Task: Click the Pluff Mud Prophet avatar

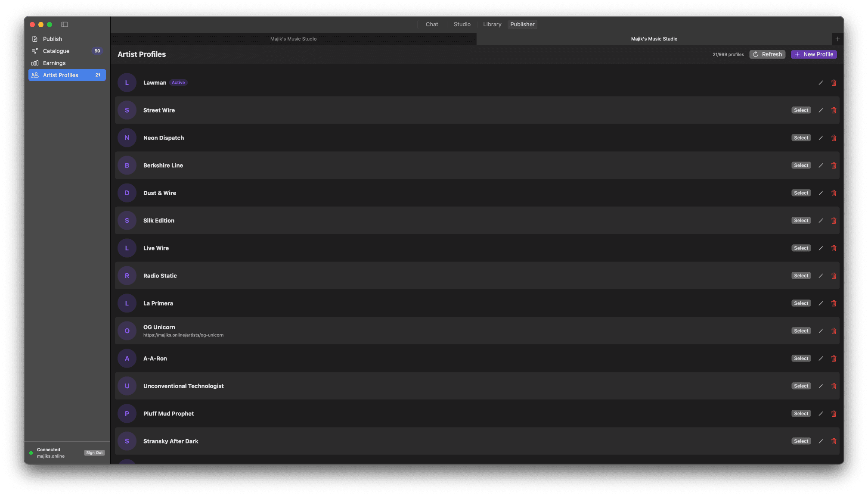Action: [127, 414]
